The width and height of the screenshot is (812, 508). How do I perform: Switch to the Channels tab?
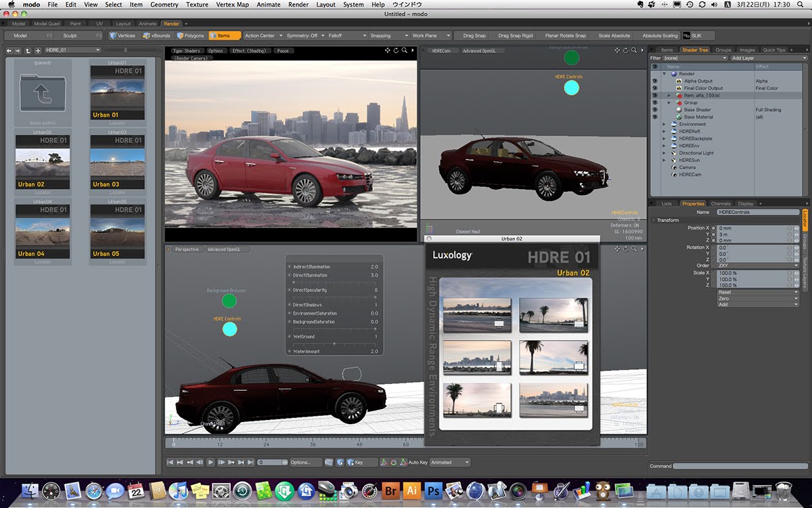(721, 203)
